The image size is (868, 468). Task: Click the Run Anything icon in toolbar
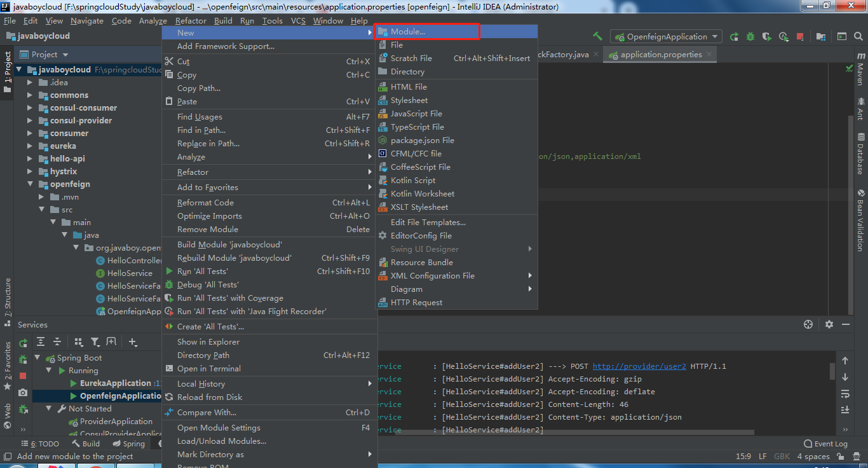tap(842, 37)
